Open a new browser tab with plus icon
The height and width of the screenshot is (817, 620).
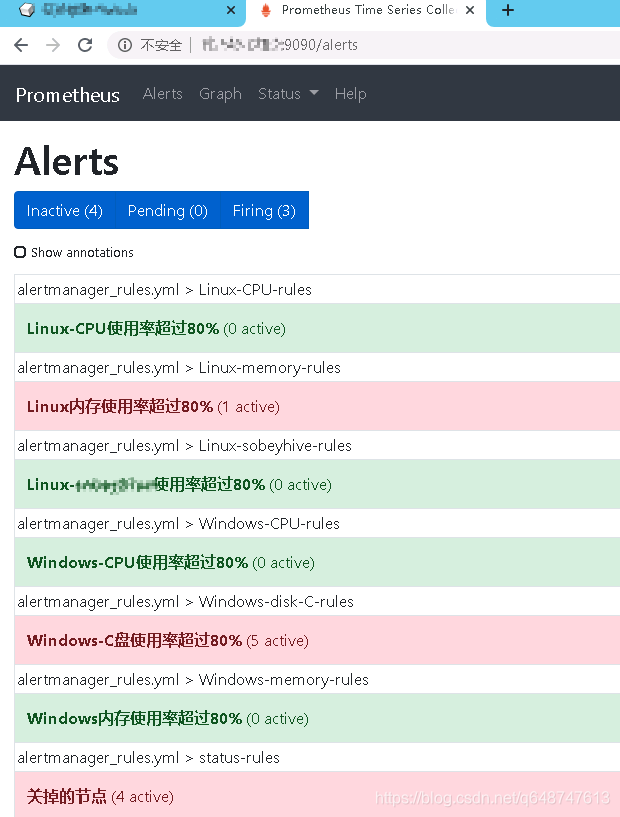507,10
